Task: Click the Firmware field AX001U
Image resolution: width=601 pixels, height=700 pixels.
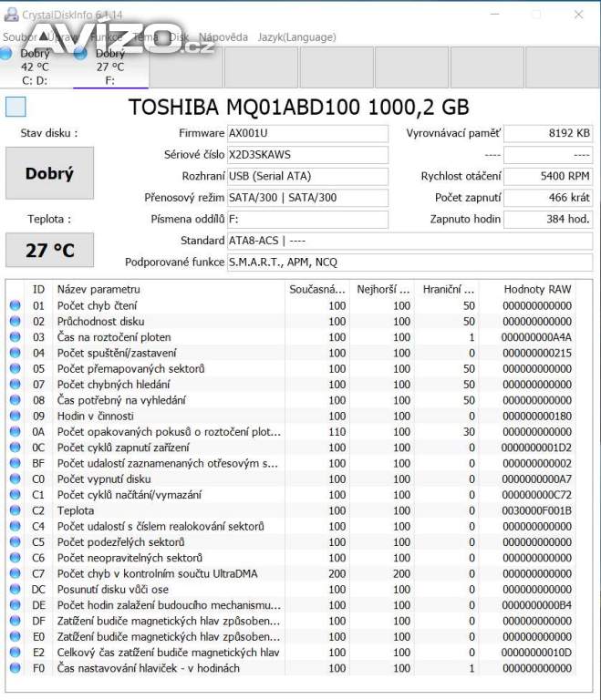Action: pos(307,133)
